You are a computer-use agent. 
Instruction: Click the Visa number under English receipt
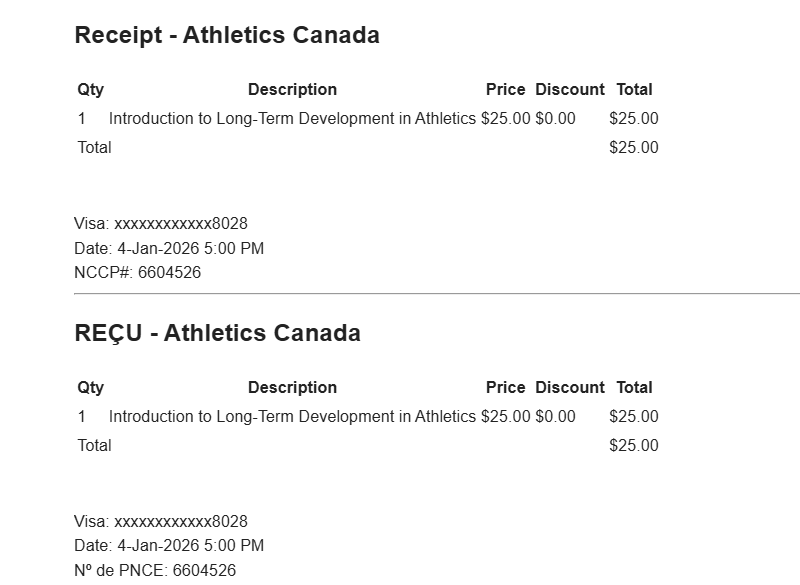pos(161,223)
